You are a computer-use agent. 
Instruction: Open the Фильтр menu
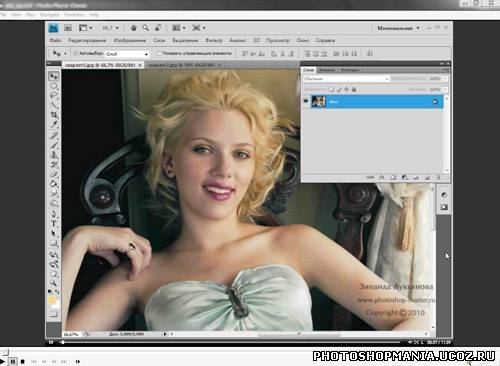point(214,40)
